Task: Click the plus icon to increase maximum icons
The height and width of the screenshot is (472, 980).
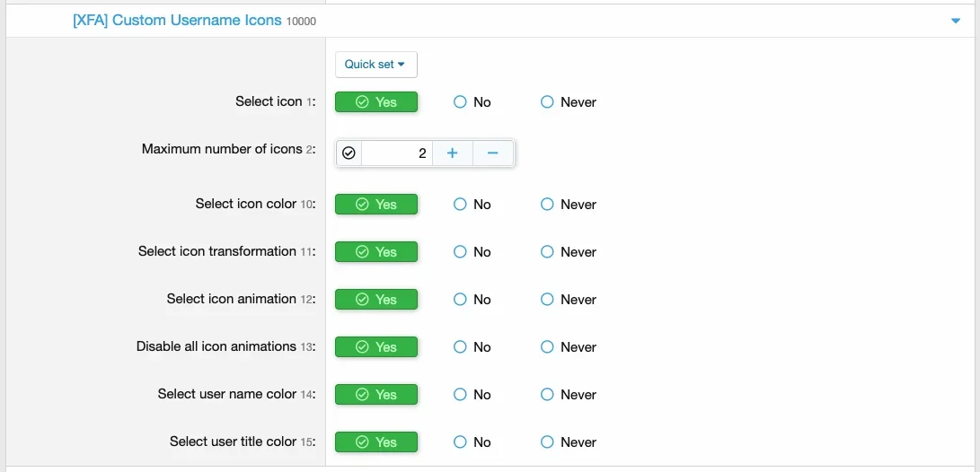Action: point(452,153)
